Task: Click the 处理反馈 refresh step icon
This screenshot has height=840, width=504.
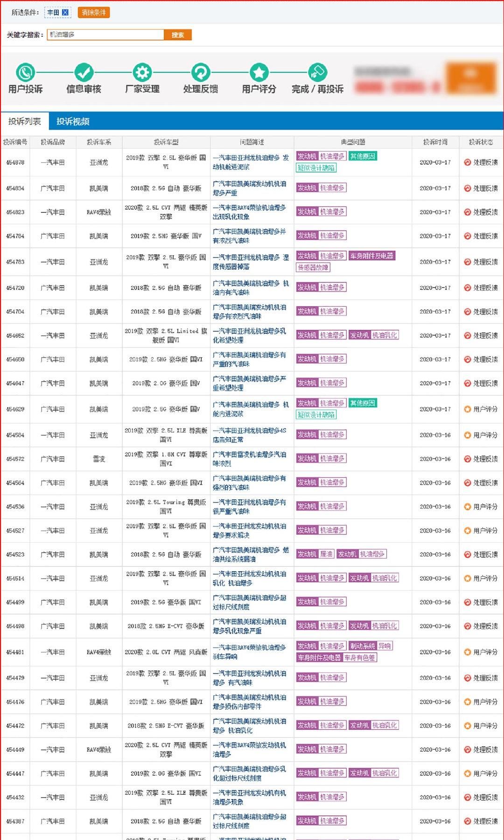Action: click(x=201, y=72)
